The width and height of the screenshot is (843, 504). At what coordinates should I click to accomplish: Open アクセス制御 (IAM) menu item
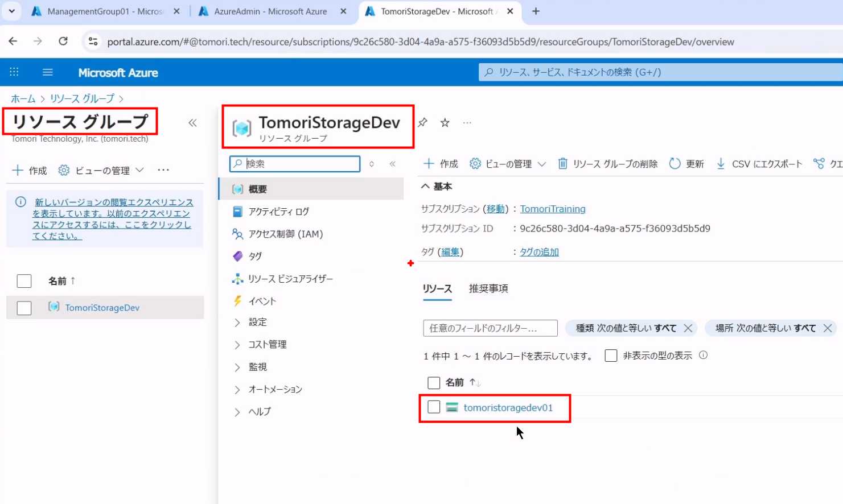click(285, 234)
